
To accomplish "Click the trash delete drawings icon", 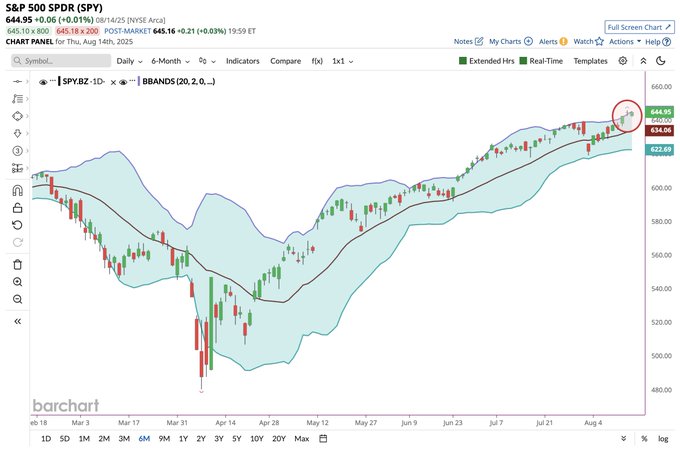I will (17, 264).
